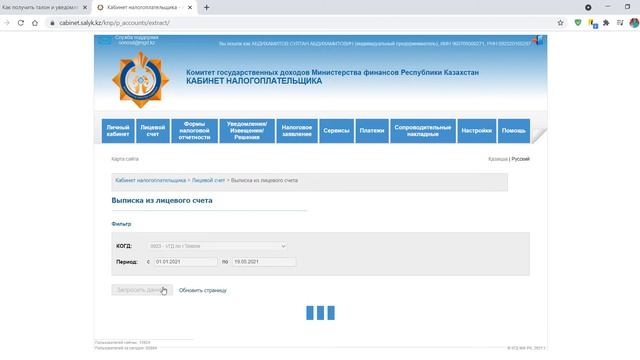Open the media control playlist icon
This screenshot has height=360, width=640.
(x=620, y=23)
